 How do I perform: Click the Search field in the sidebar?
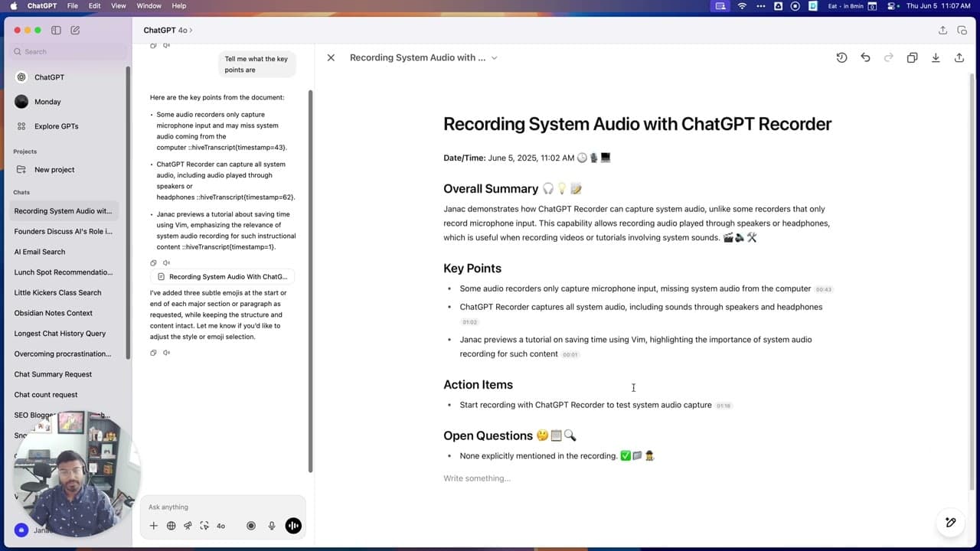69,51
